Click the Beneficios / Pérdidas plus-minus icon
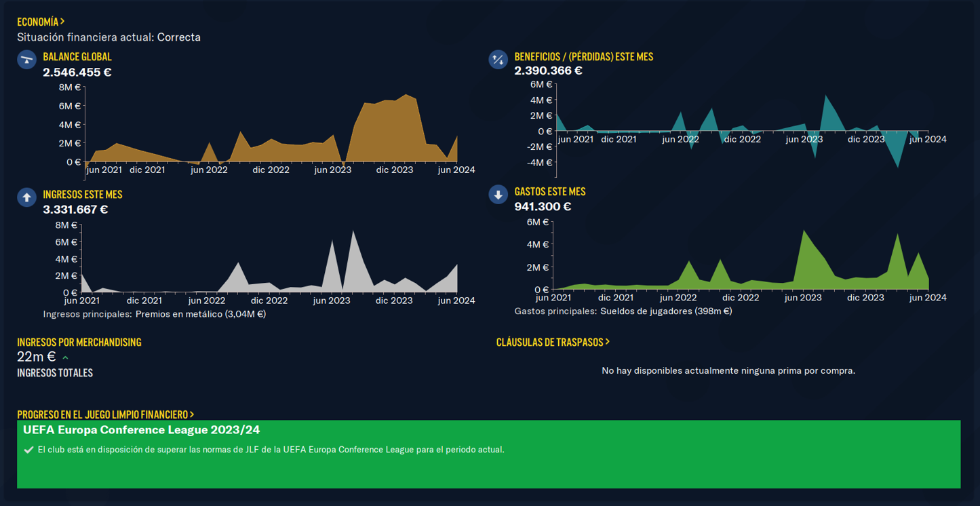Image resolution: width=980 pixels, height=506 pixels. (498, 60)
